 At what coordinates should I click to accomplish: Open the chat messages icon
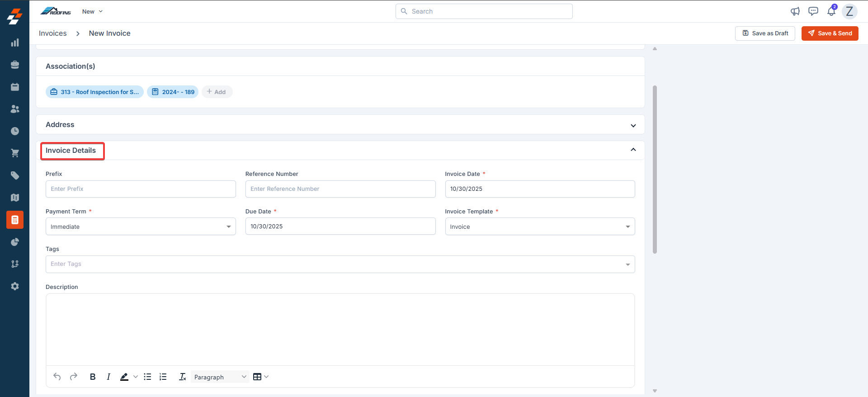(813, 11)
